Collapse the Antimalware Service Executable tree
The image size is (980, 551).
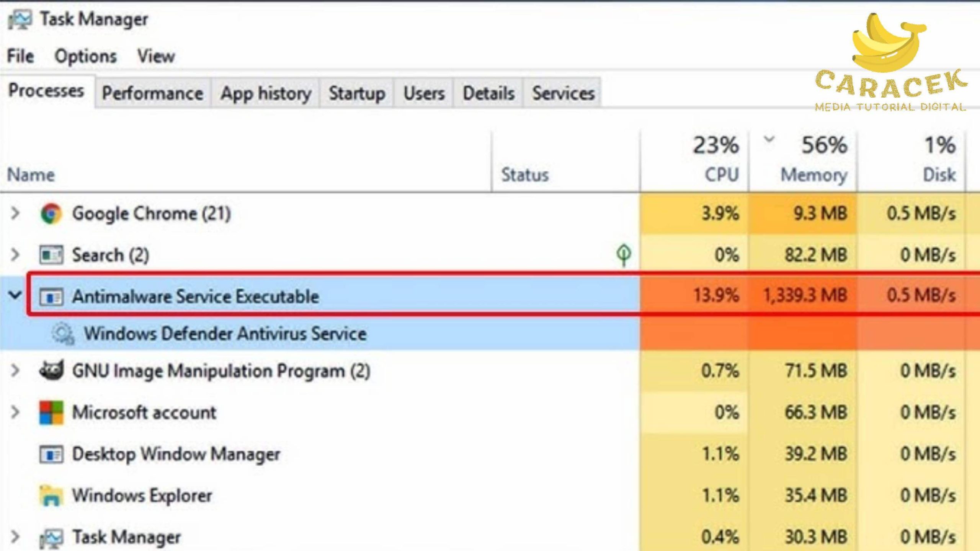tap(15, 296)
